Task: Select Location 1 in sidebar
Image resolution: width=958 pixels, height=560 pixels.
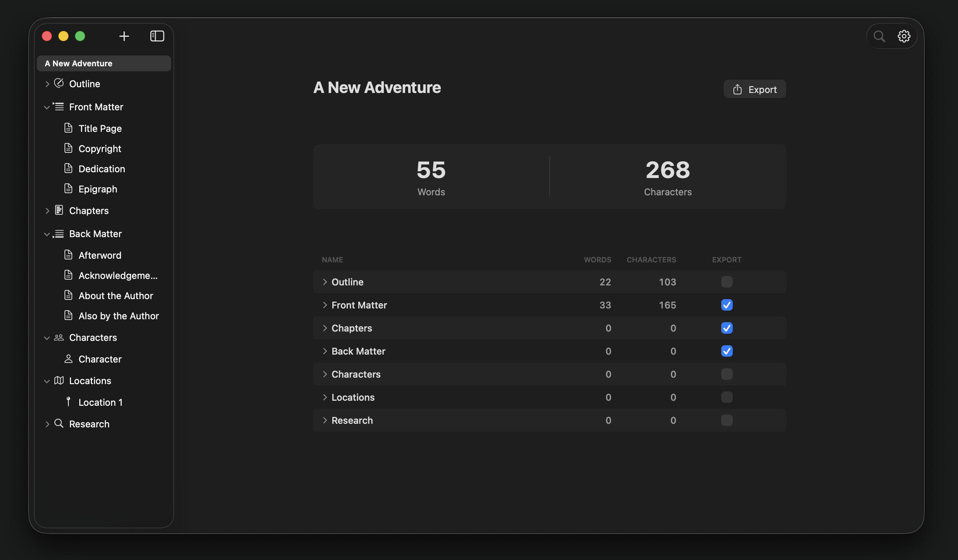Action: click(x=100, y=402)
